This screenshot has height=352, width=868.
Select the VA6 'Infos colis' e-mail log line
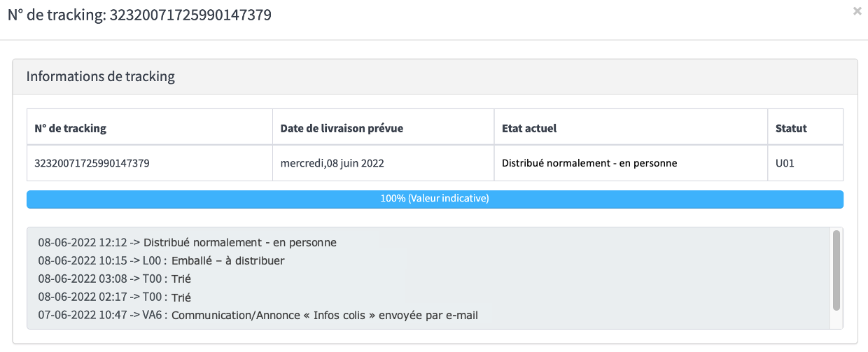click(258, 316)
